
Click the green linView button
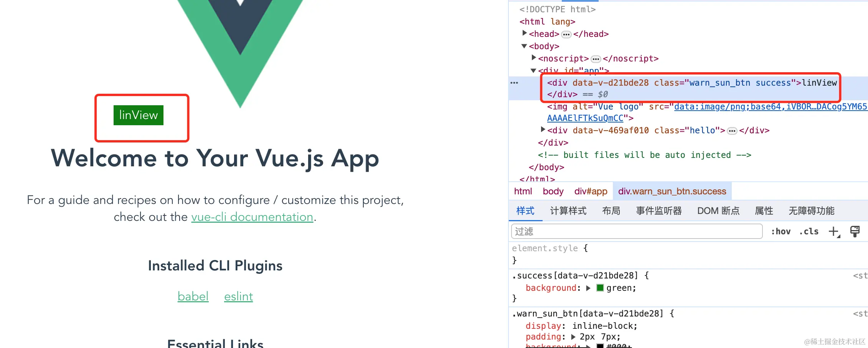click(x=139, y=115)
